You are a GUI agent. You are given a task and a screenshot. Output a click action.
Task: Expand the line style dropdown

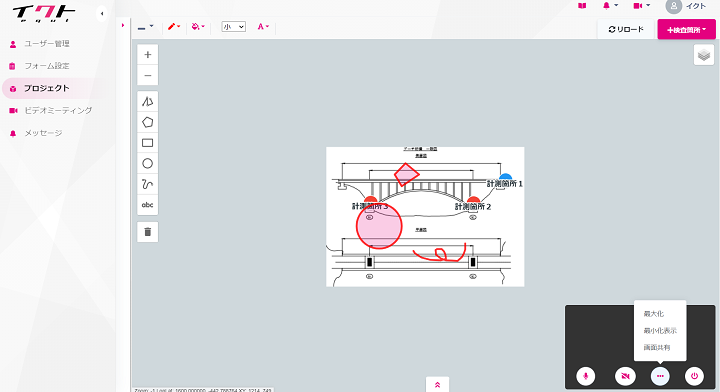[146, 28]
